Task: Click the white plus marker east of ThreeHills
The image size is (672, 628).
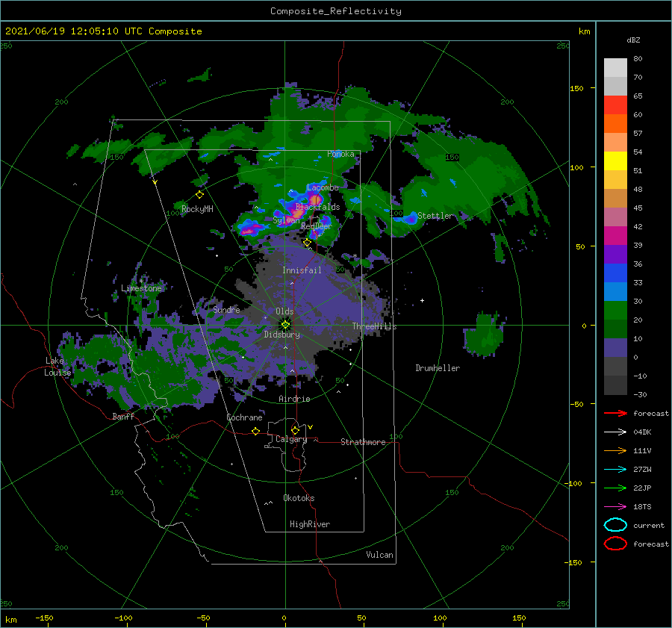Action: [x=422, y=300]
